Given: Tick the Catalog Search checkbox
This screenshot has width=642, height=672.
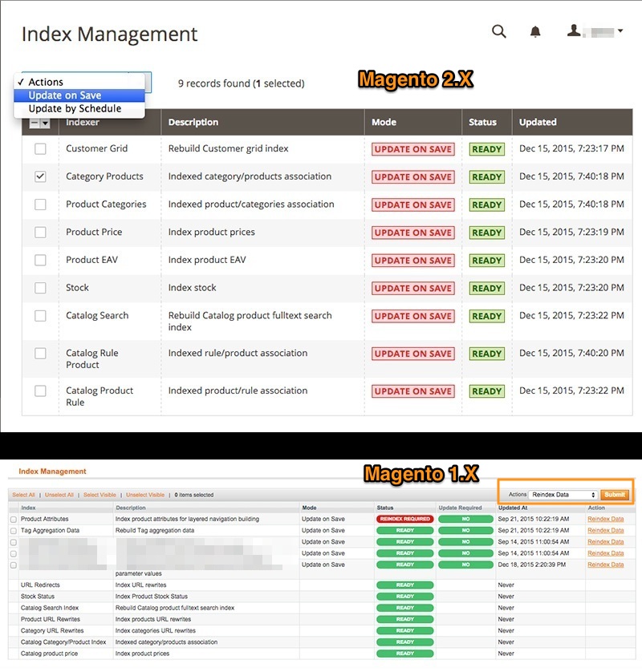Looking at the screenshot, I should pos(40,316).
